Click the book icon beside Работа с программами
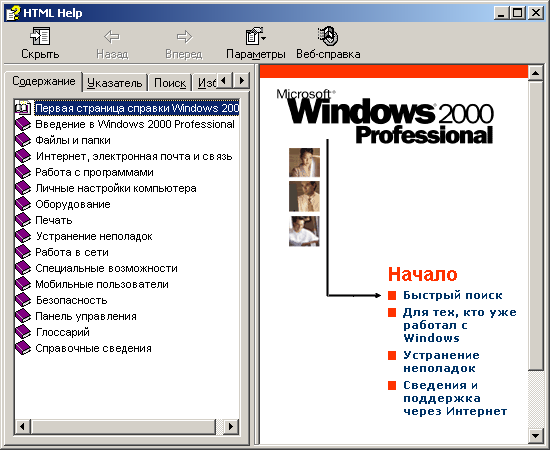 point(23,172)
